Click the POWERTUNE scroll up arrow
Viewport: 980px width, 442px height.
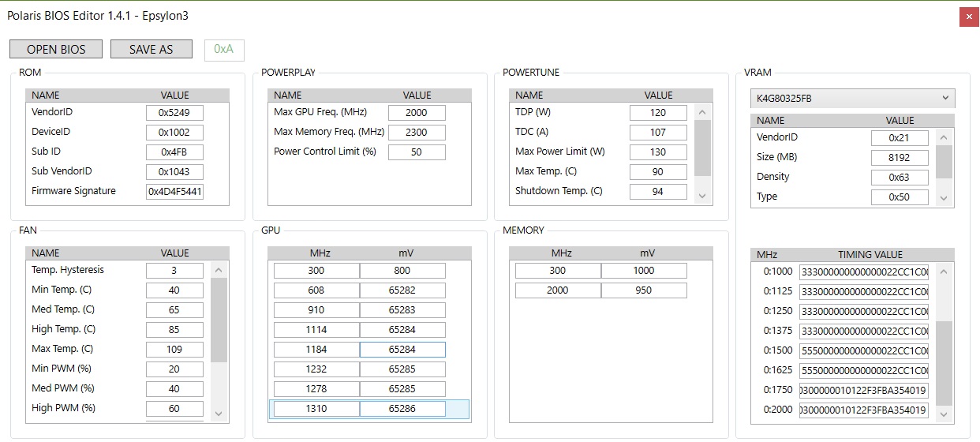[x=702, y=111]
